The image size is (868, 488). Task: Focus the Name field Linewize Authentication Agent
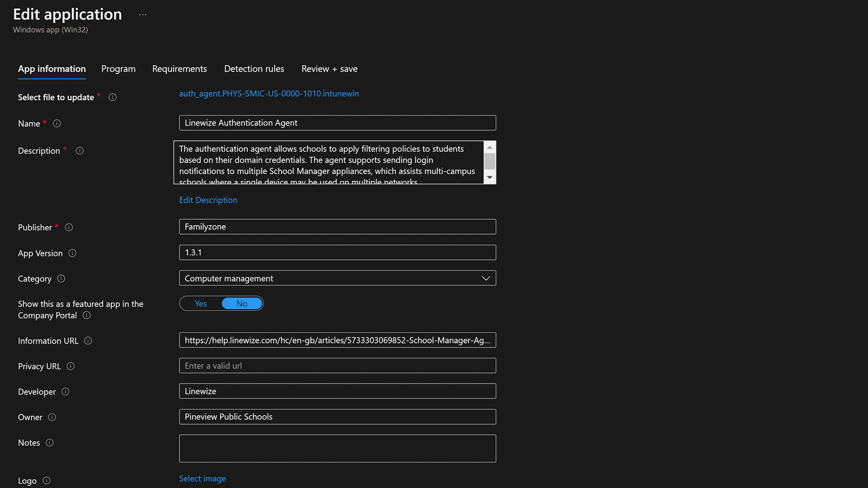[x=337, y=123]
